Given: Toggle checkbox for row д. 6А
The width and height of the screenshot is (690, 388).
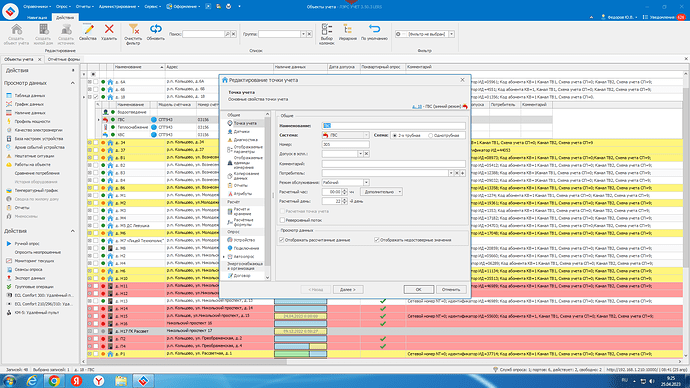Looking at the screenshot, I should pyautogui.click(x=95, y=82).
